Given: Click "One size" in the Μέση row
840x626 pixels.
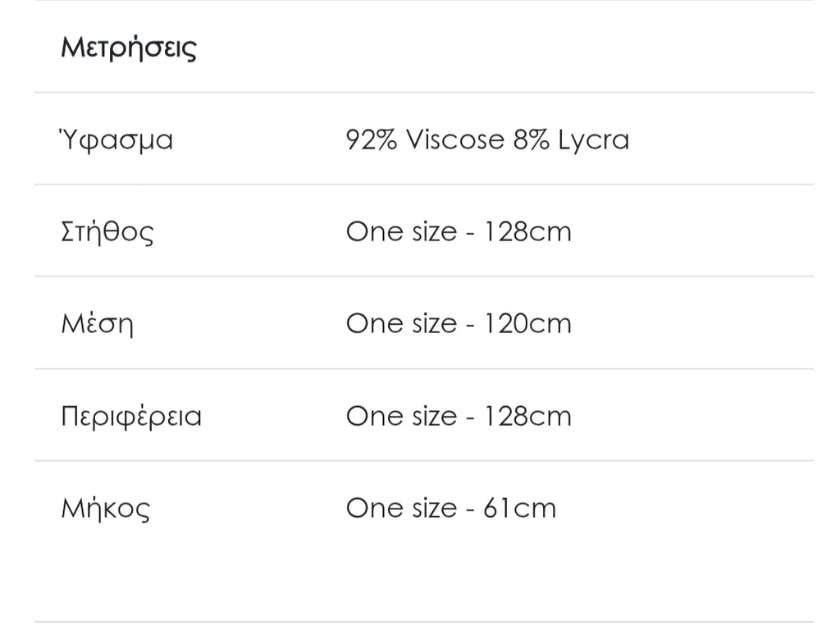Looking at the screenshot, I should (x=400, y=323).
